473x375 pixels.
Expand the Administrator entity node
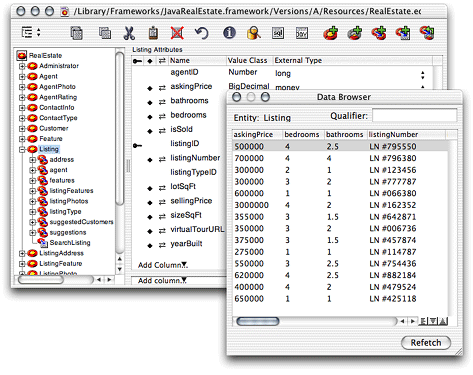point(22,66)
